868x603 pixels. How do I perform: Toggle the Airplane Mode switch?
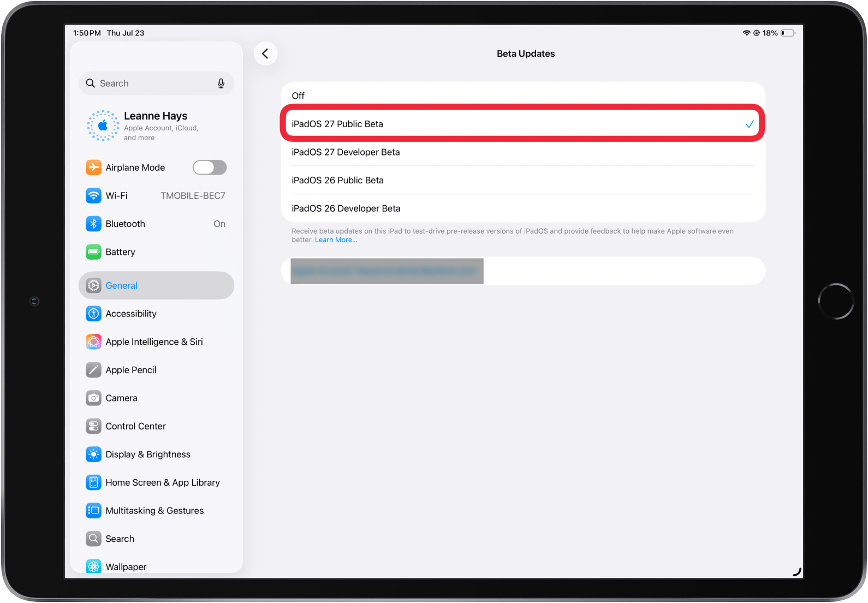(210, 168)
